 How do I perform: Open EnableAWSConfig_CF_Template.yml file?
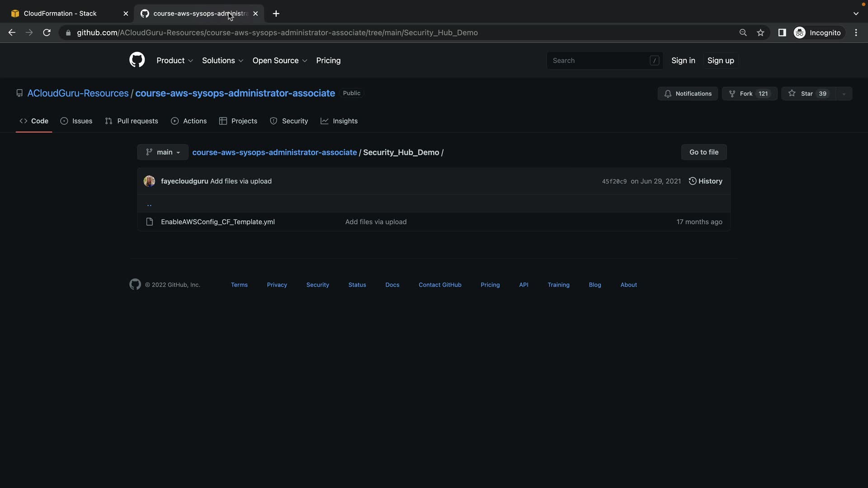[217, 222]
